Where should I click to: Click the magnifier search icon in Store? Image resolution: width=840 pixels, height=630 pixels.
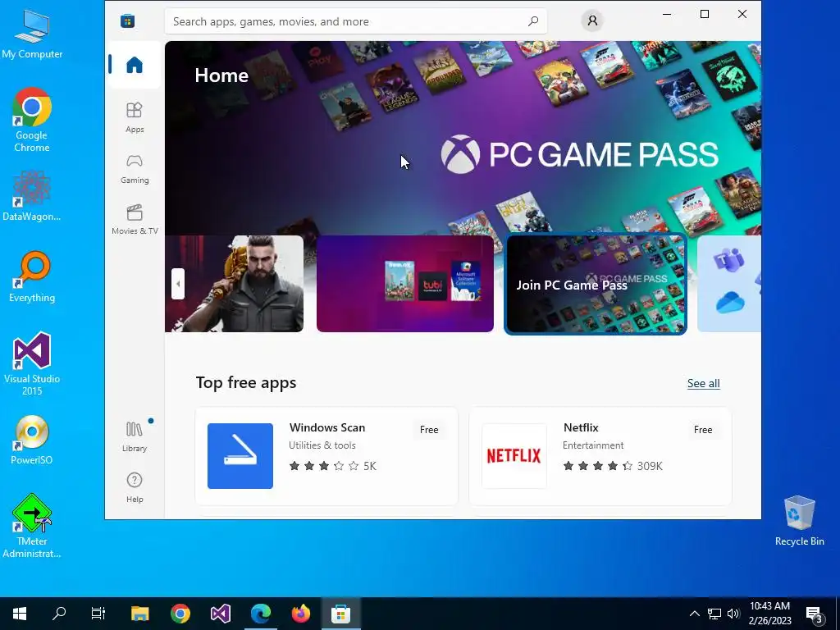click(533, 21)
